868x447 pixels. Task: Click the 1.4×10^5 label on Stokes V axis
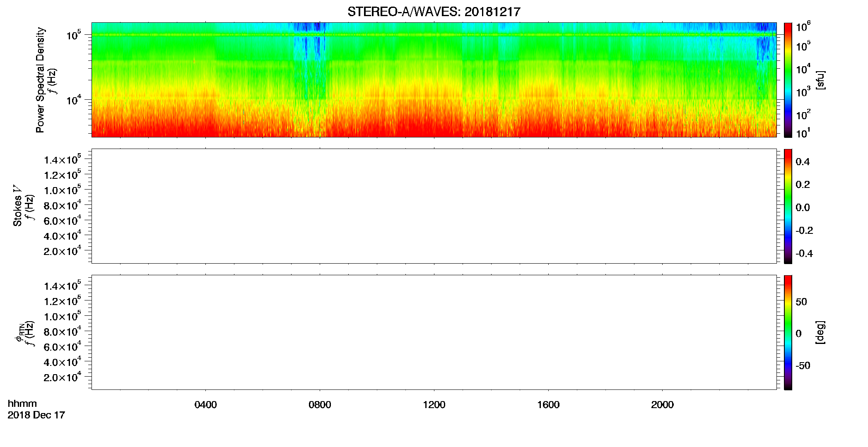pos(63,159)
